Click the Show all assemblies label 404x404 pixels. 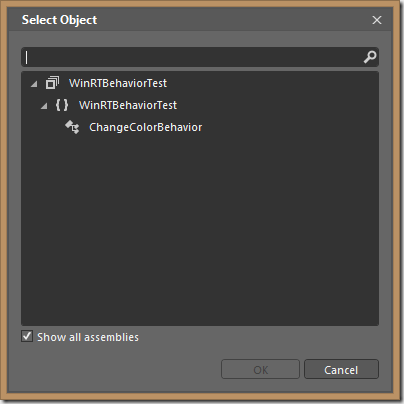click(88, 337)
